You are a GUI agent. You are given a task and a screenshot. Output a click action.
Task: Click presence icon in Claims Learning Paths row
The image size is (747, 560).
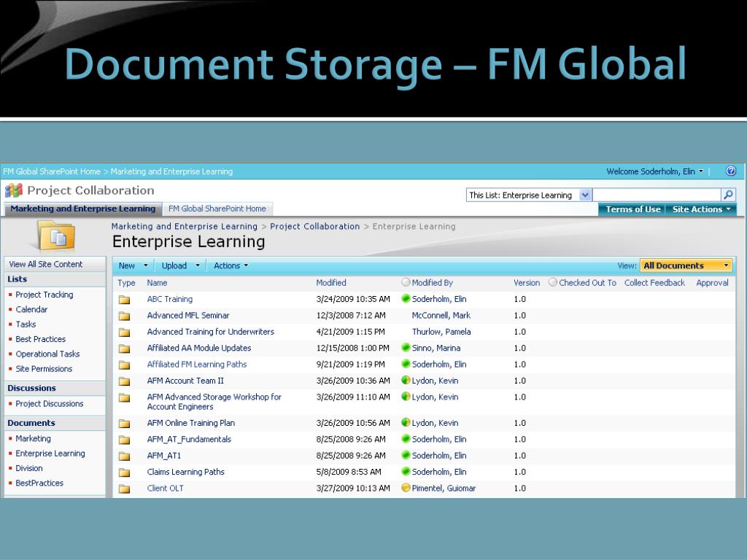click(x=406, y=472)
